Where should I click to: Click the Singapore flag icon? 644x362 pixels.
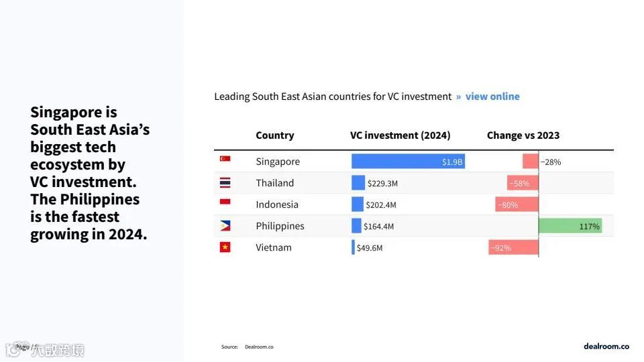(x=225, y=159)
